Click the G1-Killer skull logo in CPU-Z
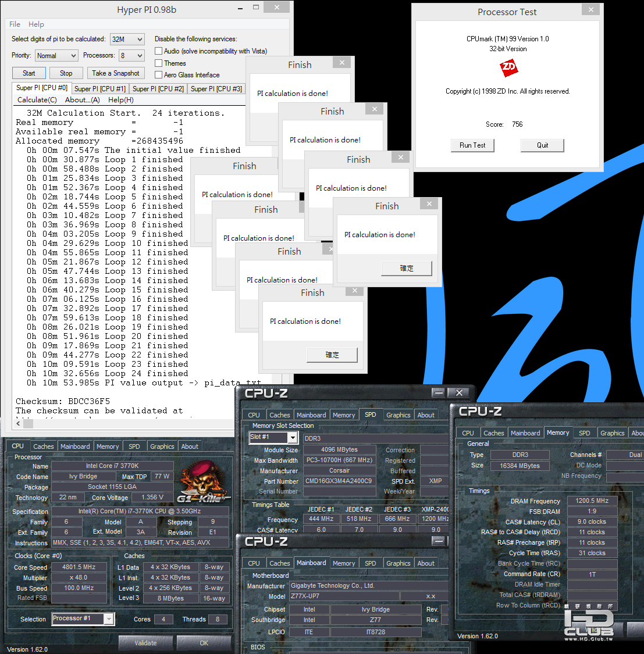644x654 pixels. tap(204, 481)
